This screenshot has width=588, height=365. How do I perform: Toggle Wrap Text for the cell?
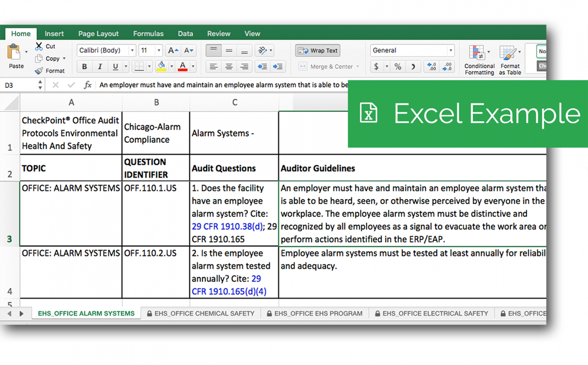coord(318,50)
